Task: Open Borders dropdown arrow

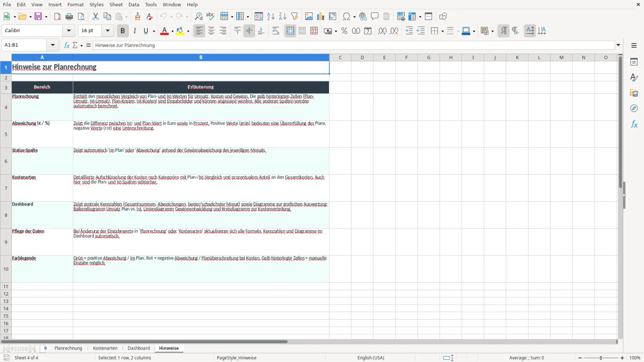Action: pyautogui.click(x=442, y=31)
